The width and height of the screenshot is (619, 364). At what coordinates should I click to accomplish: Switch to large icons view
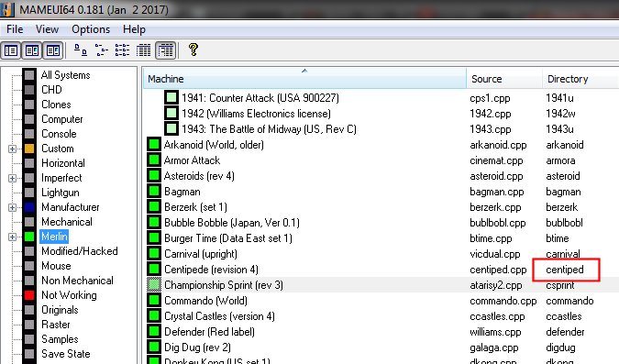pyautogui.click(x=81, y=50)
